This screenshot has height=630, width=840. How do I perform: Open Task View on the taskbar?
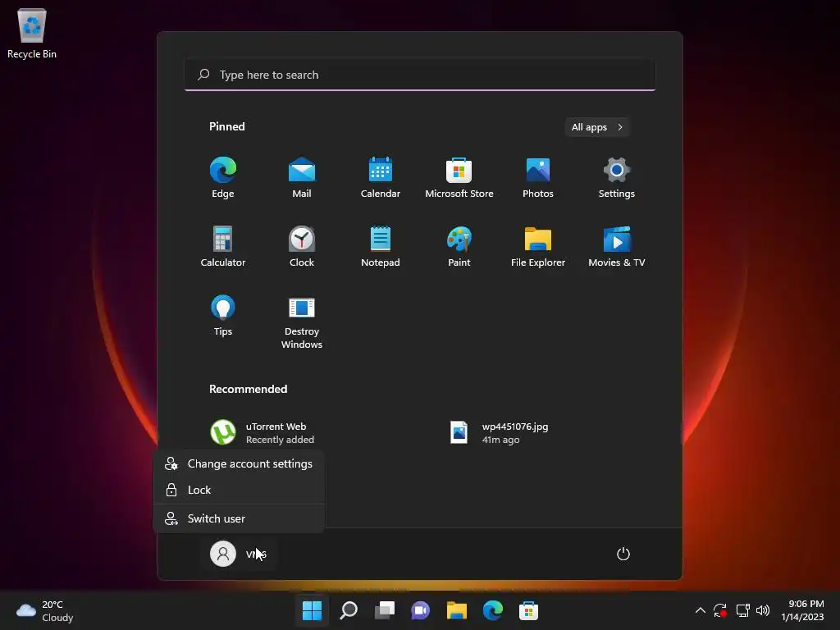(384, 610)
